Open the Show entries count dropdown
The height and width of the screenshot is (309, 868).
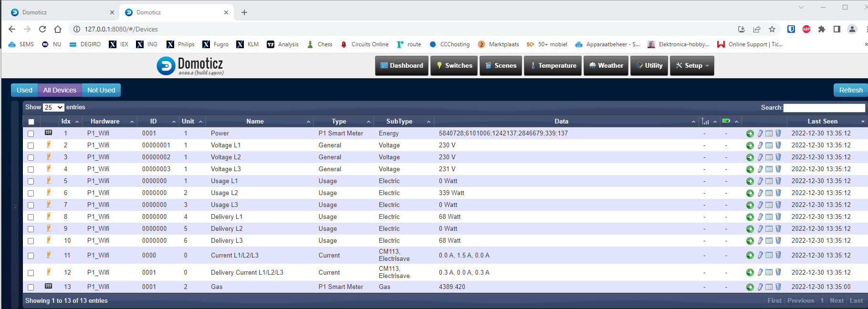[x=53, y=107]
